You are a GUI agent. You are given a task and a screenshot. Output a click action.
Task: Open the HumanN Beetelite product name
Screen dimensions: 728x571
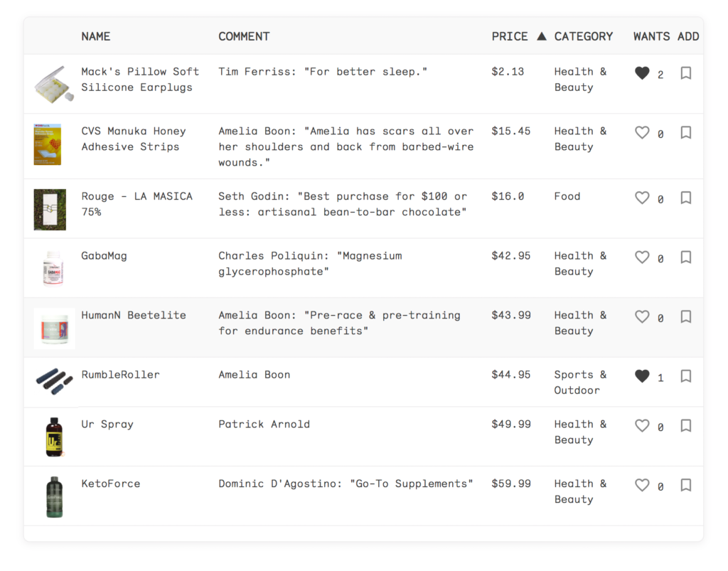tap(134, 315)
